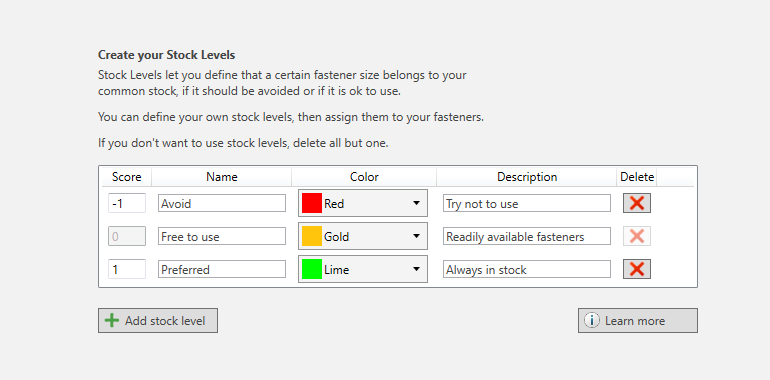
Task: Edit the Preferred name field
Action: point(222,269)
